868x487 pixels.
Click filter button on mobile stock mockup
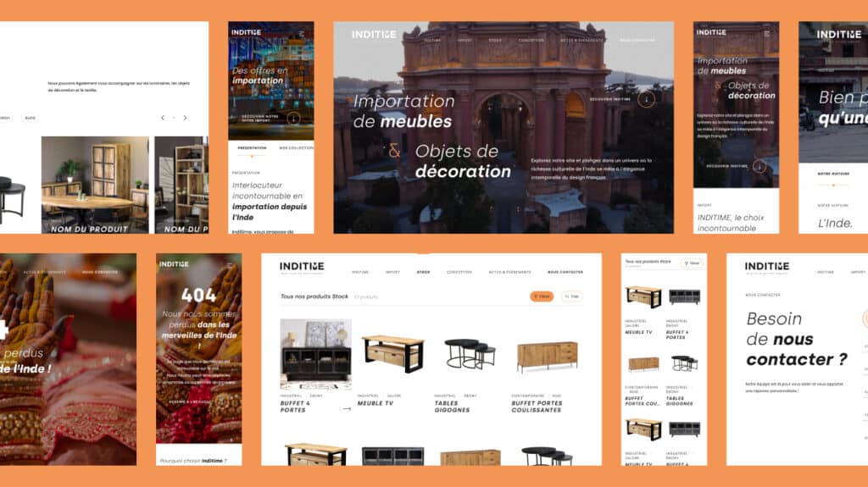coord(692,263)
